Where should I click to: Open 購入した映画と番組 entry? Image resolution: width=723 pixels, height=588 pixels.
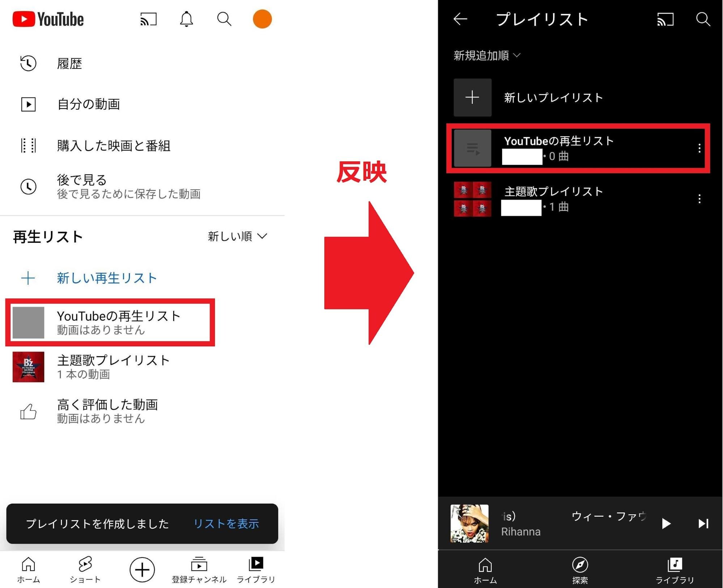point(142,145)
